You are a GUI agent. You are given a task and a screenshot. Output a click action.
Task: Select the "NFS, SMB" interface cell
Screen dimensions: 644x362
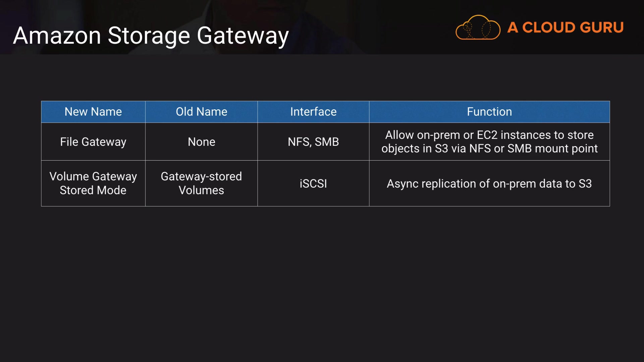tap(313, 142)
